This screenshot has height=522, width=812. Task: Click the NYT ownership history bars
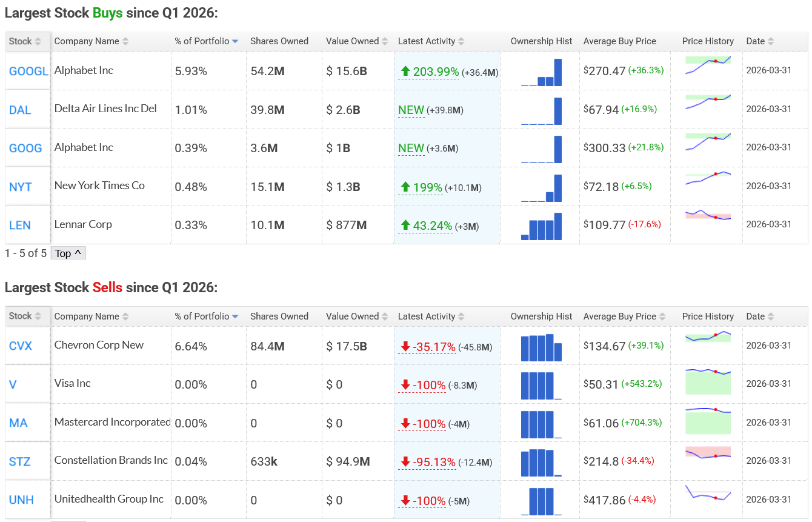point(542,188)
